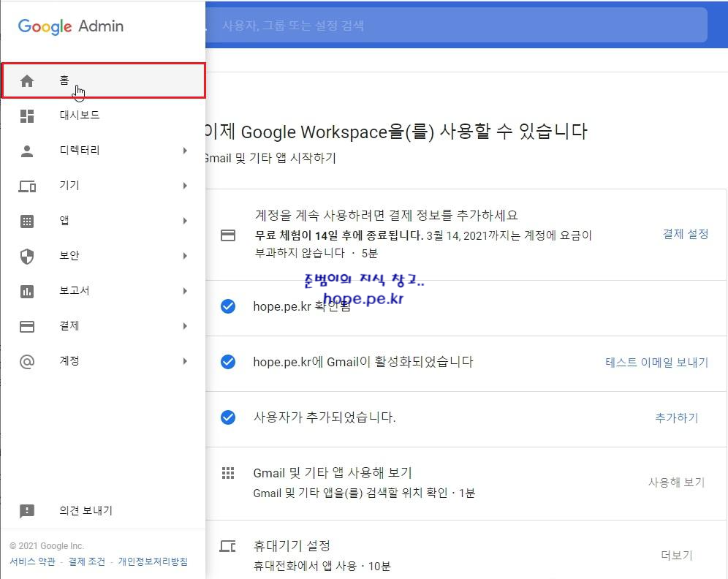Click the devices (기기) icon in sidebar
The width and height of the screenshot is (728, 579).
click(27, 186)
